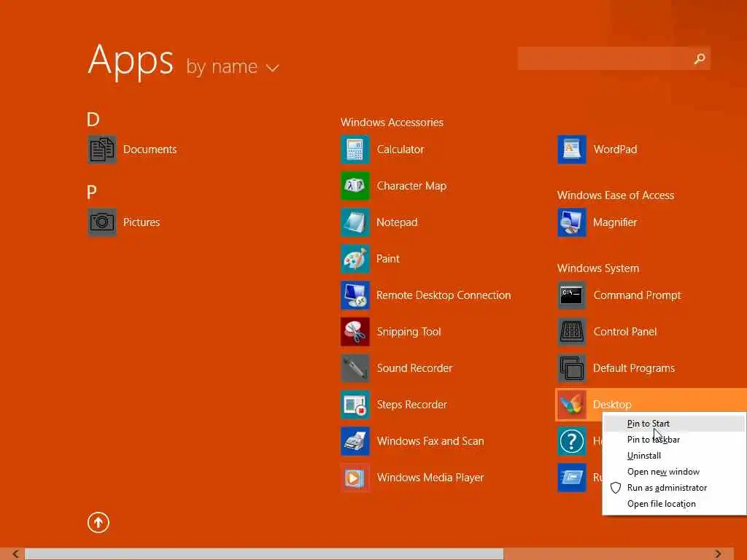Image resolution: width=747 pixels, height=560 pixels.
Task: Click the 'Documents' label text
Action: (x=150, y=149)
